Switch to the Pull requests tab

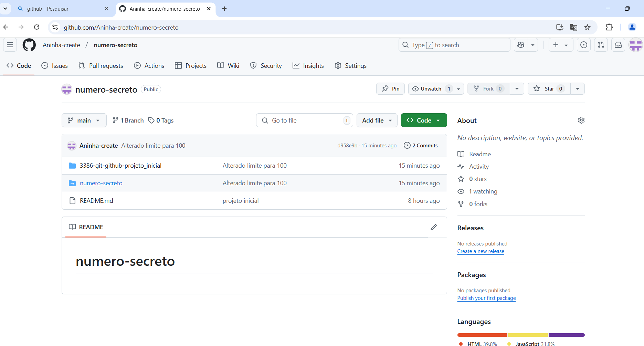(x=101, y=65)
